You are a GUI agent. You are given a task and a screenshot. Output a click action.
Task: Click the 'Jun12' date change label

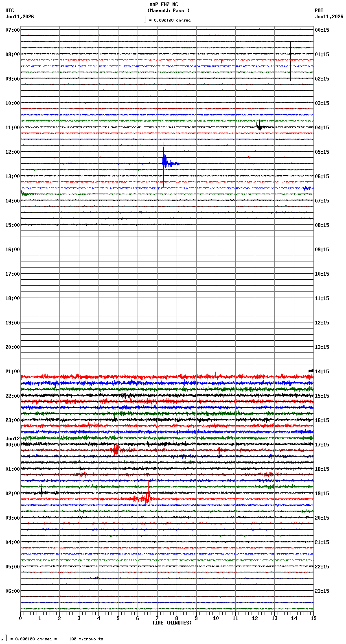click(13, 439)
